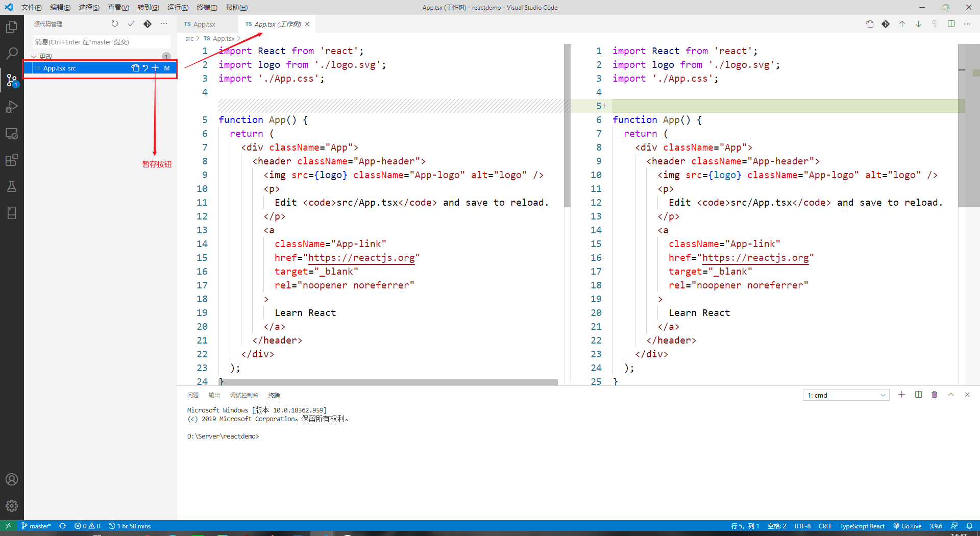Jump to next change with down arrow
The width and height of the screenshot is (980, 536).
pyautogui.click(x=918, y=24)
